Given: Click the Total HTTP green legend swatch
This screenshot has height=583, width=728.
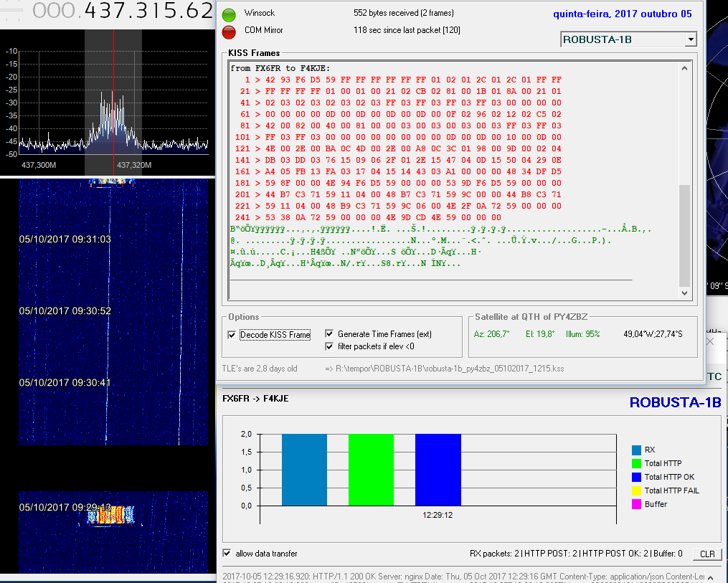Looking at the screenshot, I should [635, 463].
